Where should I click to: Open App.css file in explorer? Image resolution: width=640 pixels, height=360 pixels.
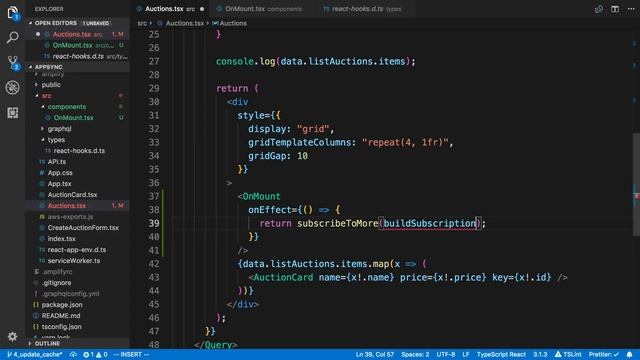[x=60, y=173]
